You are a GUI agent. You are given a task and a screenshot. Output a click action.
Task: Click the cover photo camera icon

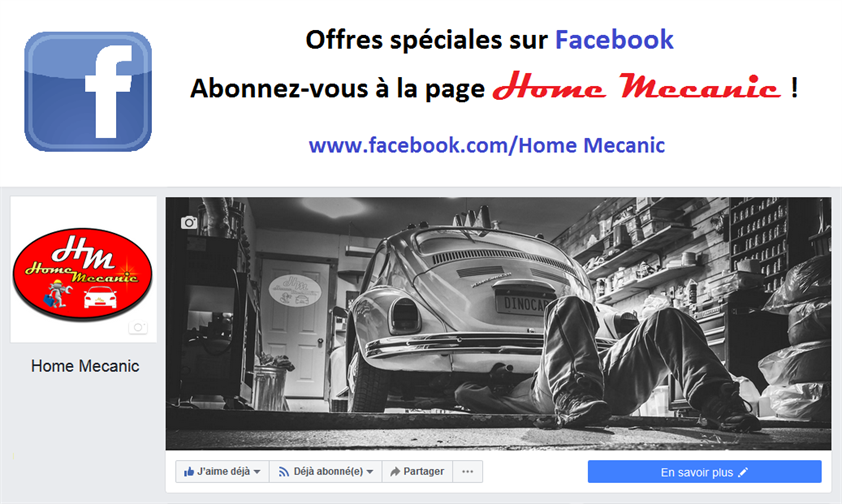click(188, 222)
